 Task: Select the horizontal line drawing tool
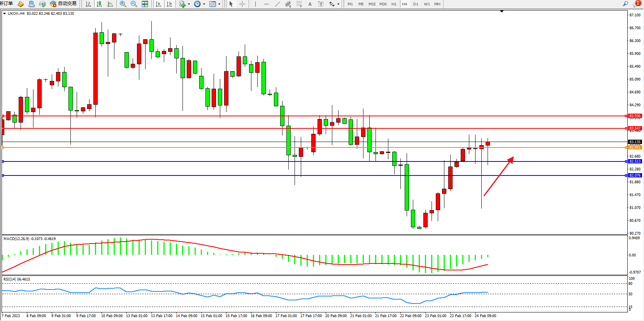click(266, 4)
